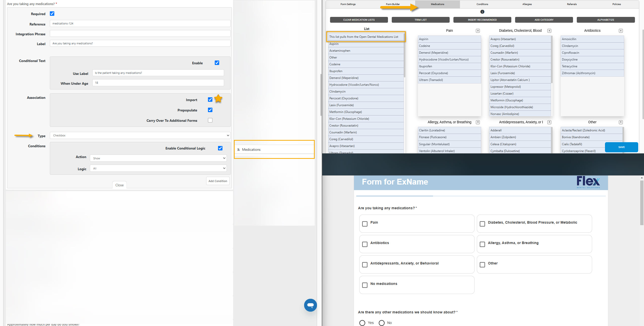Close the field settings panel
644x326 pixels.
pyautogui.click(x=119, y=185)
